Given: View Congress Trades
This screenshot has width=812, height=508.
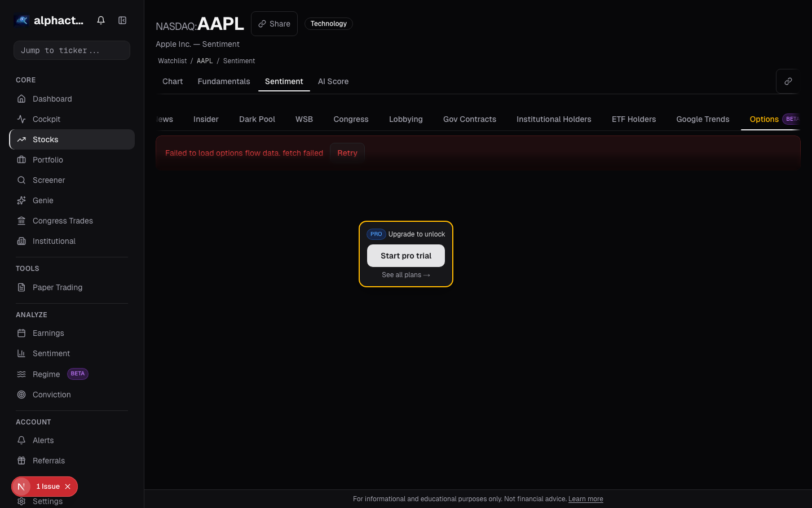Looking at the screenshot, I should [63, 221].
